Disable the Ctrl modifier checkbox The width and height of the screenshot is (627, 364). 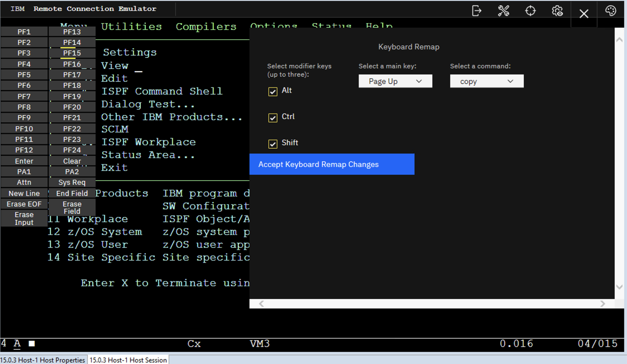pyautogui.click(x=273, y=118)
